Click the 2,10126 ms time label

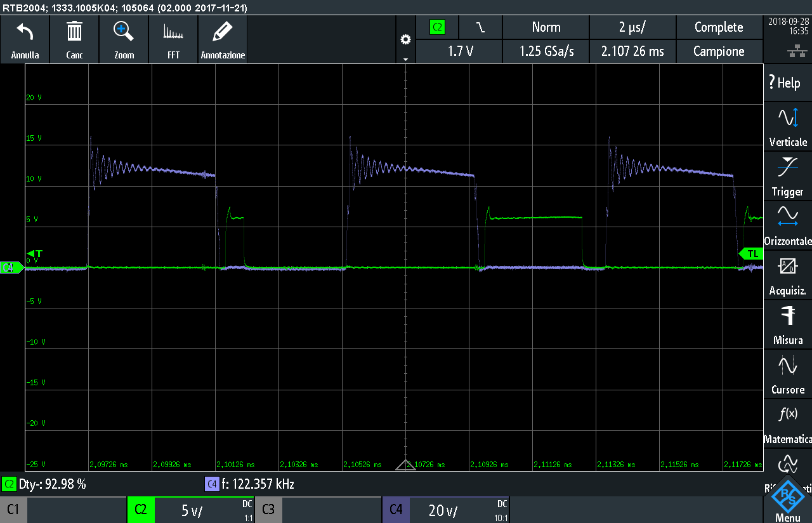[235, 465]
